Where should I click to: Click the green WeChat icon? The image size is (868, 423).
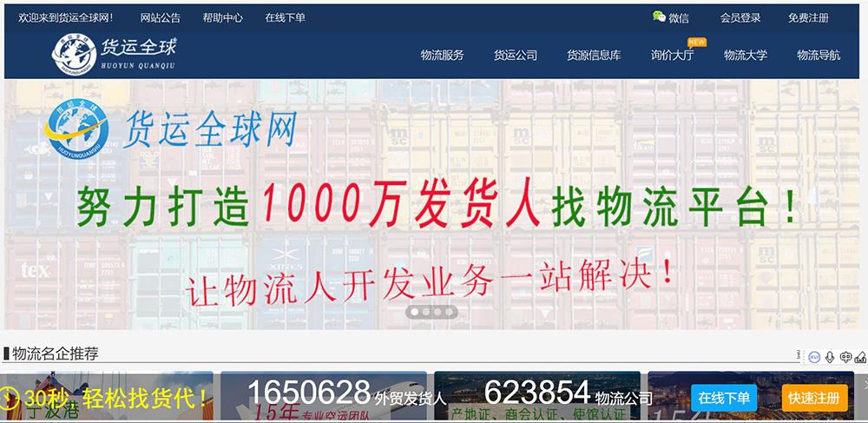659,17
